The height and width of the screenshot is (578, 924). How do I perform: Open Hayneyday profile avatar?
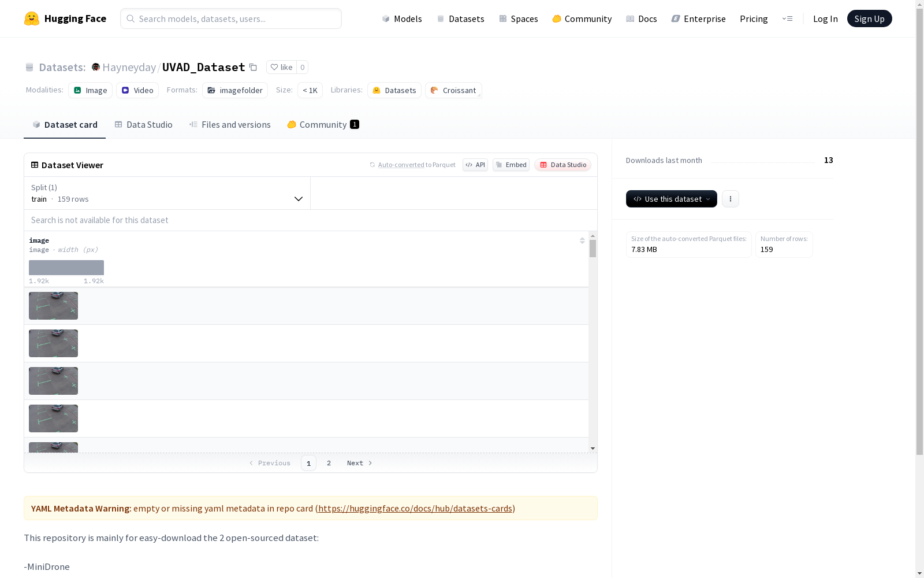pos(96,67)
